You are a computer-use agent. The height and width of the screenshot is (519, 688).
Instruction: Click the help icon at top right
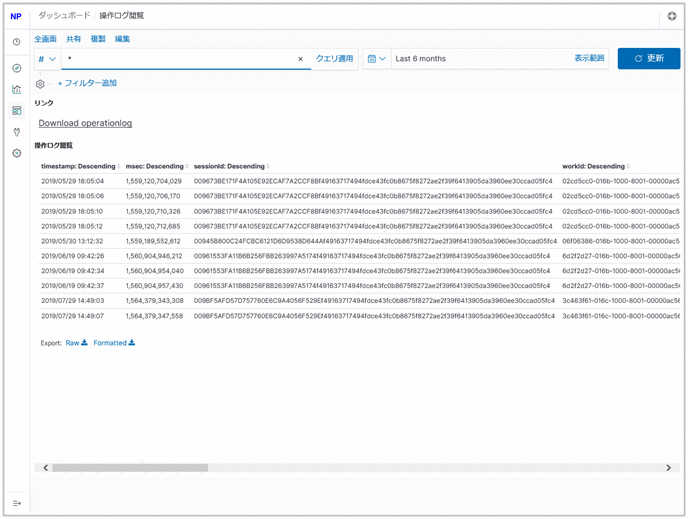point(671,16)
